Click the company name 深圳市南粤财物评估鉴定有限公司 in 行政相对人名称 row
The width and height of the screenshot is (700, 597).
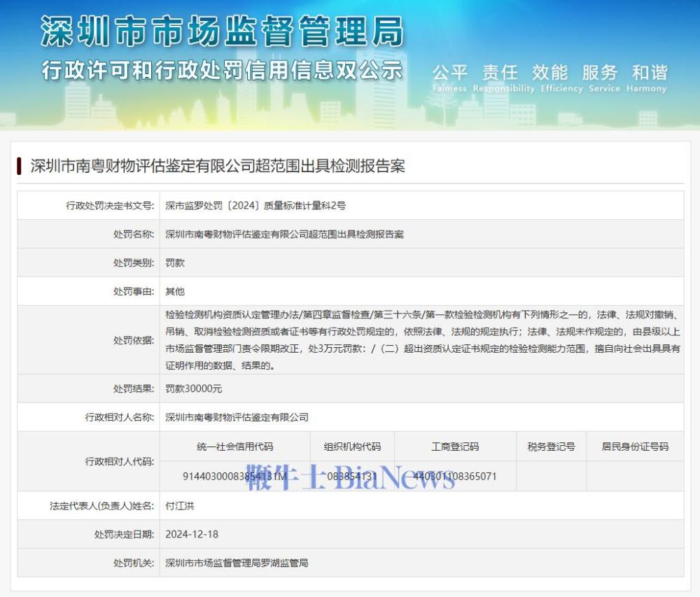(x=237, y=417)
